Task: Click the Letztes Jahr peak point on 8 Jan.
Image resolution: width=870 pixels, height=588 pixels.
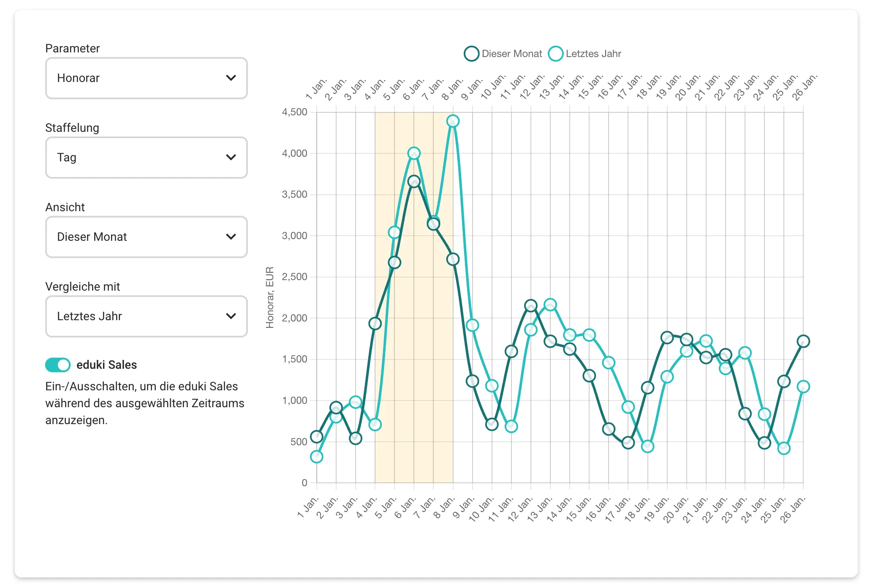Action: [453, 121]
